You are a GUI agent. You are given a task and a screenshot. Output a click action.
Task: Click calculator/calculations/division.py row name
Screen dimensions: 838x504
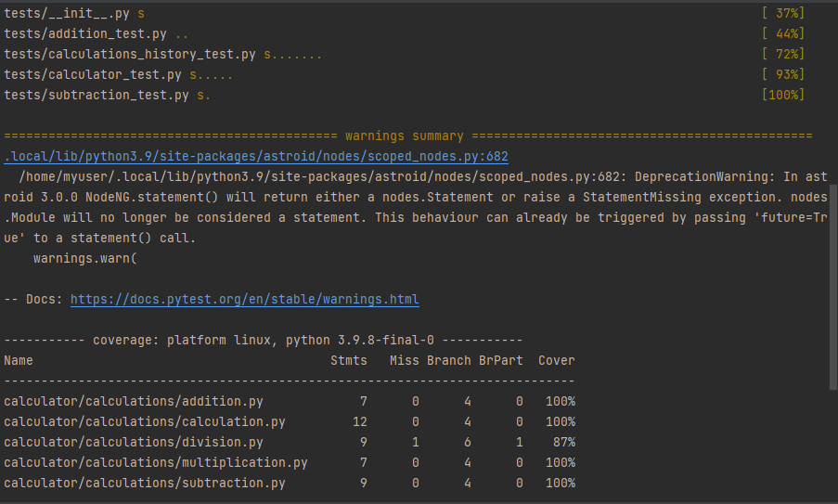click(134, 442)
